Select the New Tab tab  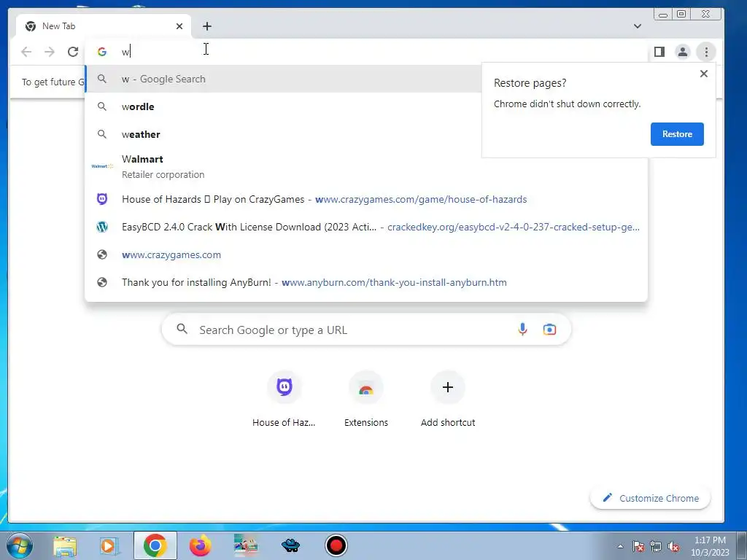coord(104,26)
